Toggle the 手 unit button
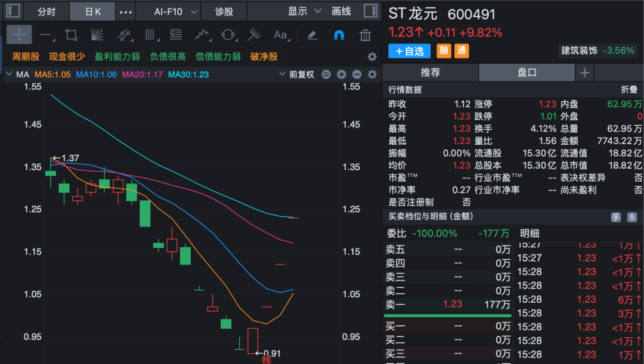 click(x=615, y=217)
